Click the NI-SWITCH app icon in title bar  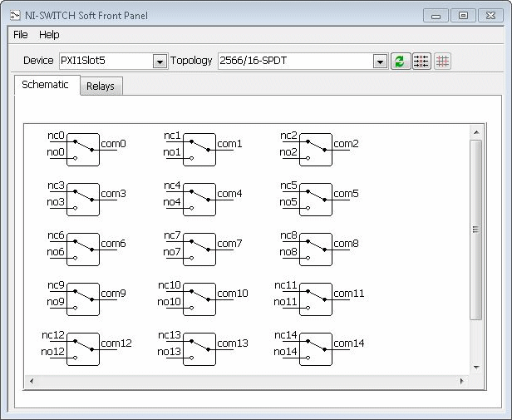[x=14, y=15]
